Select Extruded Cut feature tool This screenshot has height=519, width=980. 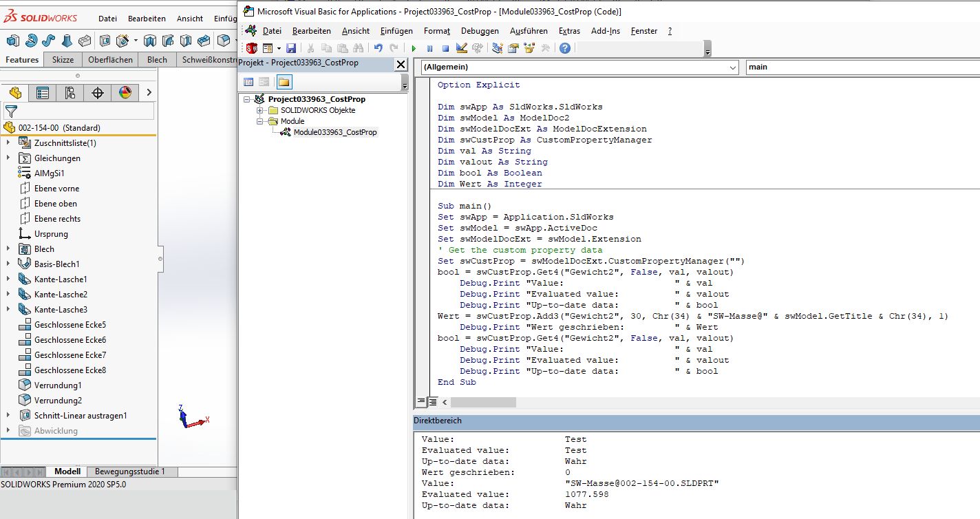(x=105, y=40)
